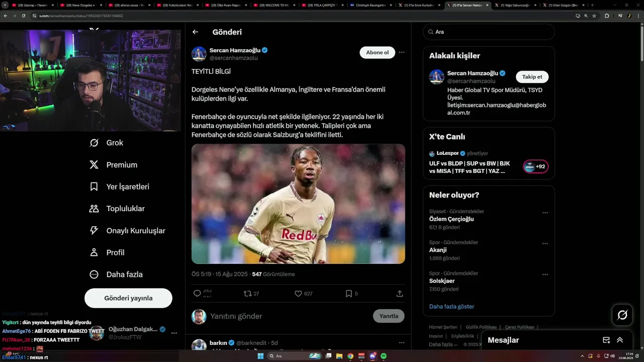
Task: Open account menu dots beside Oğuzhan Dalgak
Action: [x=174, y=333]
